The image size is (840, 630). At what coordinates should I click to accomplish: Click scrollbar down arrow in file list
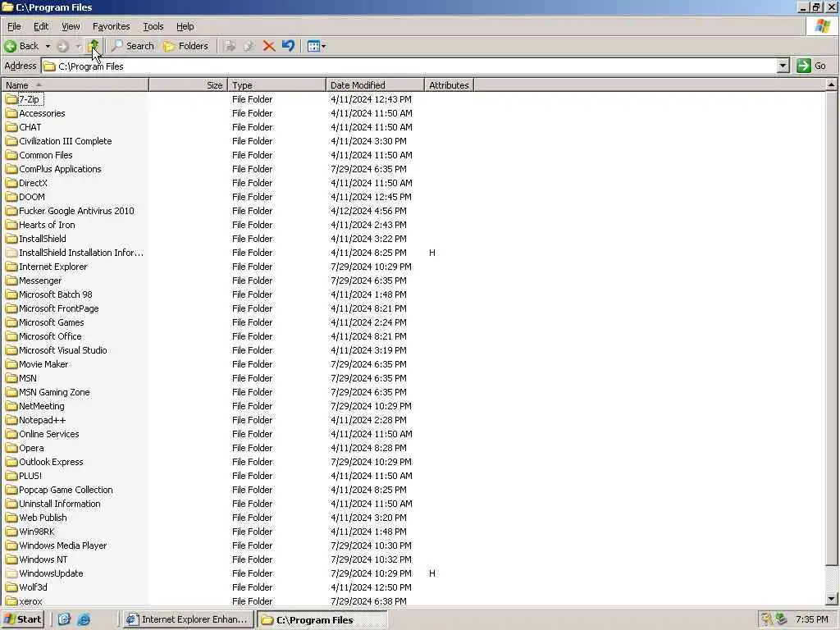pos(831,599)
